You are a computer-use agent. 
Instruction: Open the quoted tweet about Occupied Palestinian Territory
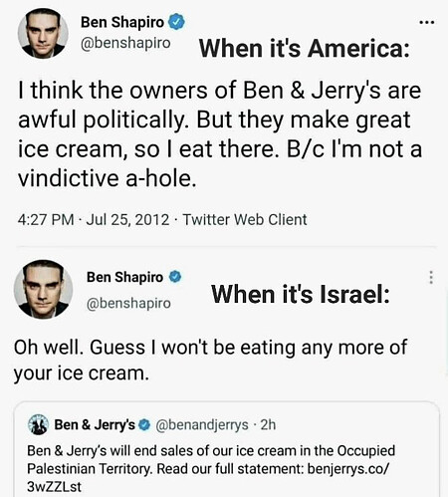coord(227,449)
